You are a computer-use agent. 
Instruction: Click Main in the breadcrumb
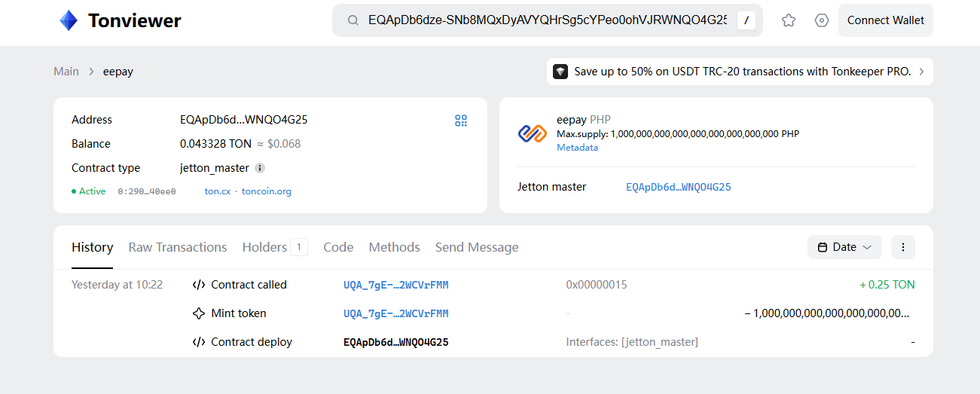click(x=66, y=72)
